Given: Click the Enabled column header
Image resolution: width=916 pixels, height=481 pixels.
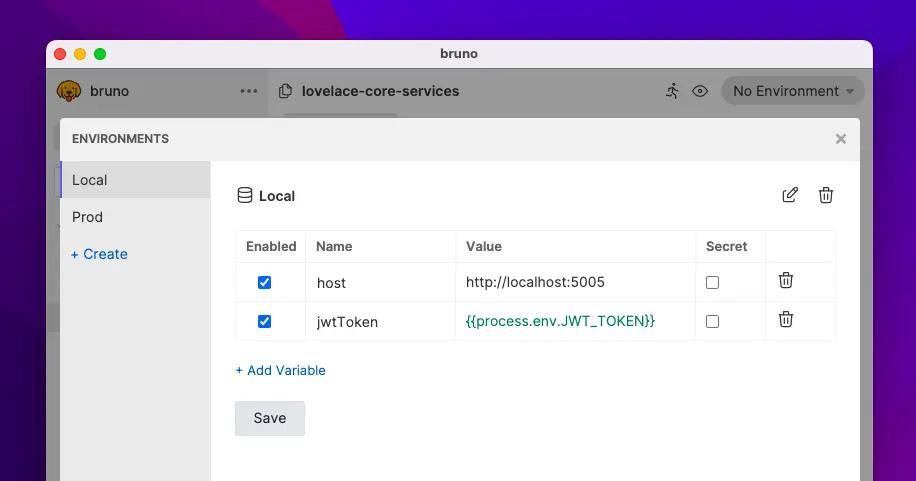Looking at the screenshot, I should 271,247.
